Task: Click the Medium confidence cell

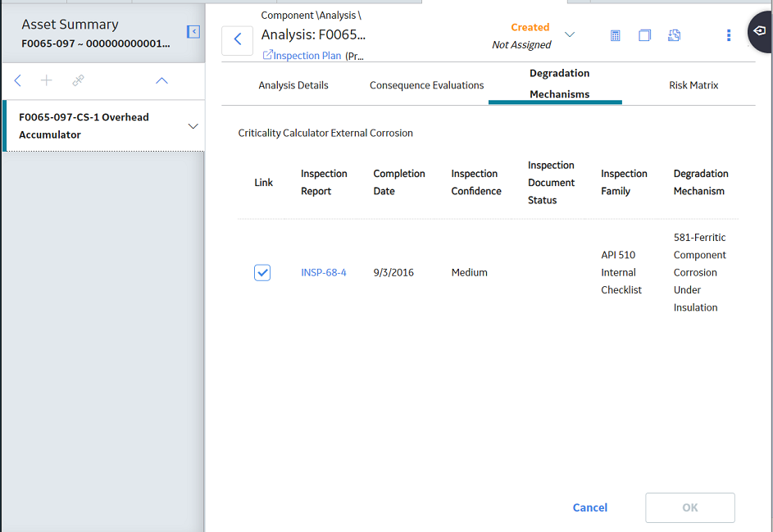Action: pyautogui.click(x=470, y=273)
